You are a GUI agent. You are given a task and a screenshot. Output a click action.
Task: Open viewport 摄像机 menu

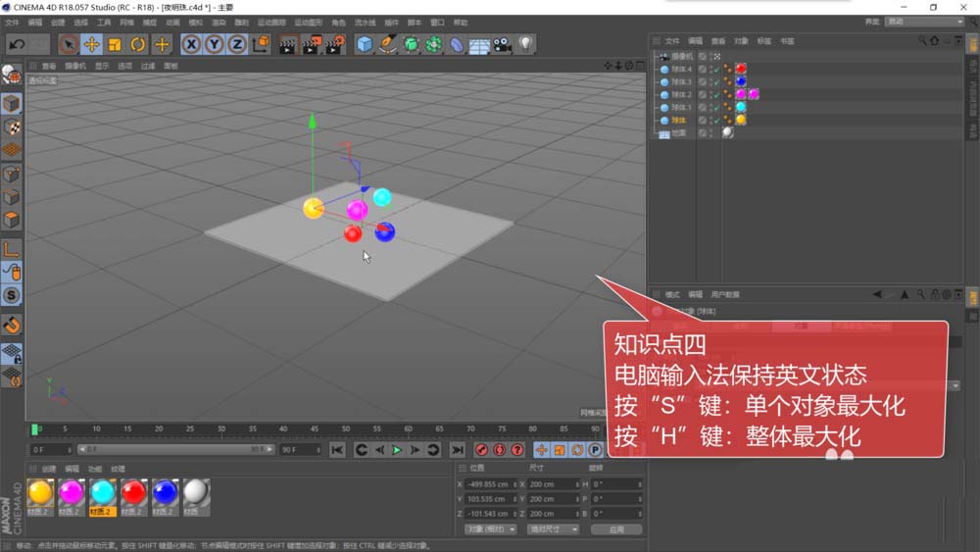click(x=75, y=66)
